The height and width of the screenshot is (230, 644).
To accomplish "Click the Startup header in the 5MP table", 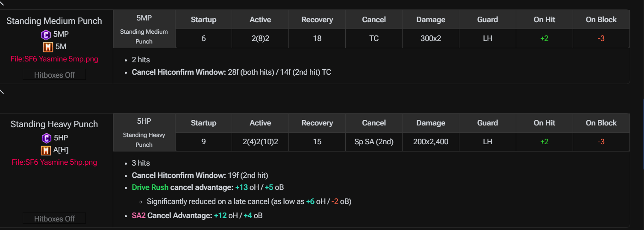I will point(203,20).
